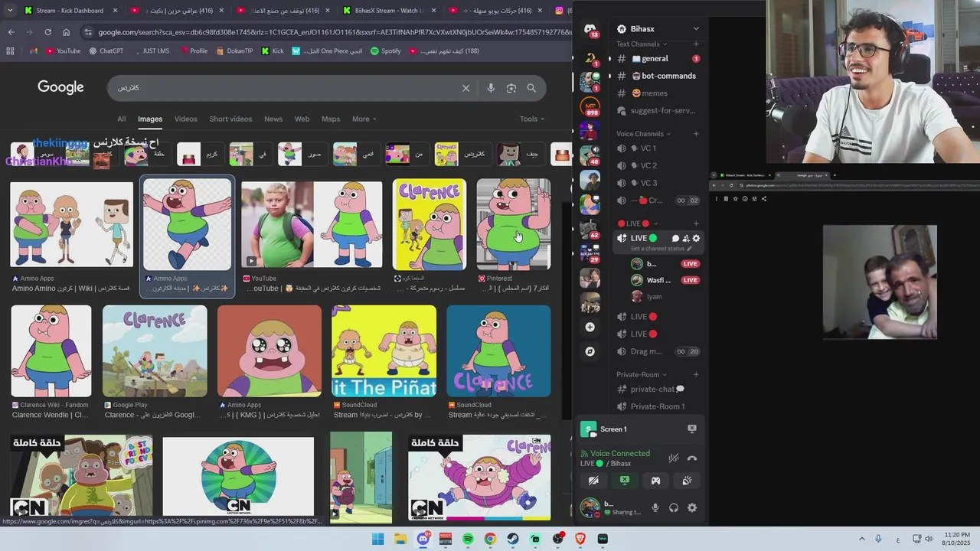Toggle Discord screen share button
This screenshot has width=980, height=551.
pos(625,481)
